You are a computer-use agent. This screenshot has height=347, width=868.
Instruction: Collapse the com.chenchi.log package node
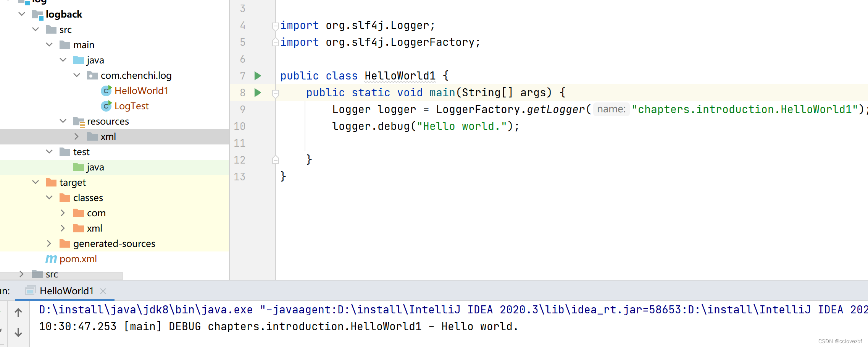(x=77, y=75)
